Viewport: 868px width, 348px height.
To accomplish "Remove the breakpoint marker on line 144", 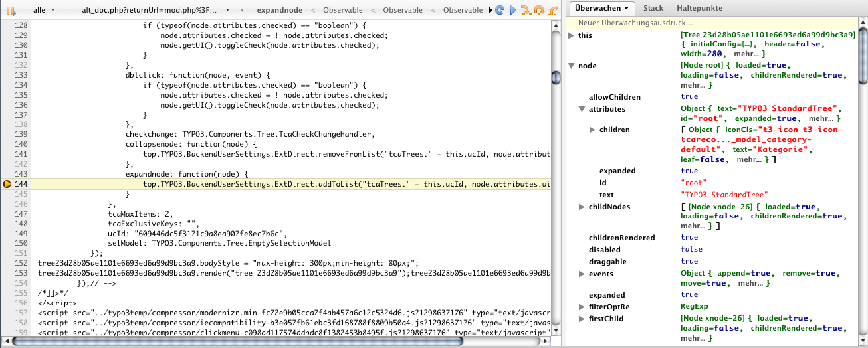I will pyautogui.click(x=7, y=184).
